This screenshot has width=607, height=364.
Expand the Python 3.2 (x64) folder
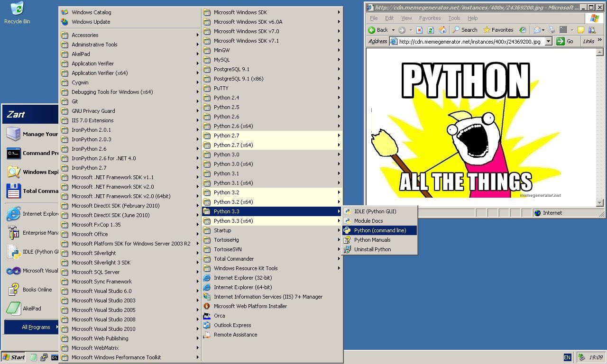coord(272,202)
